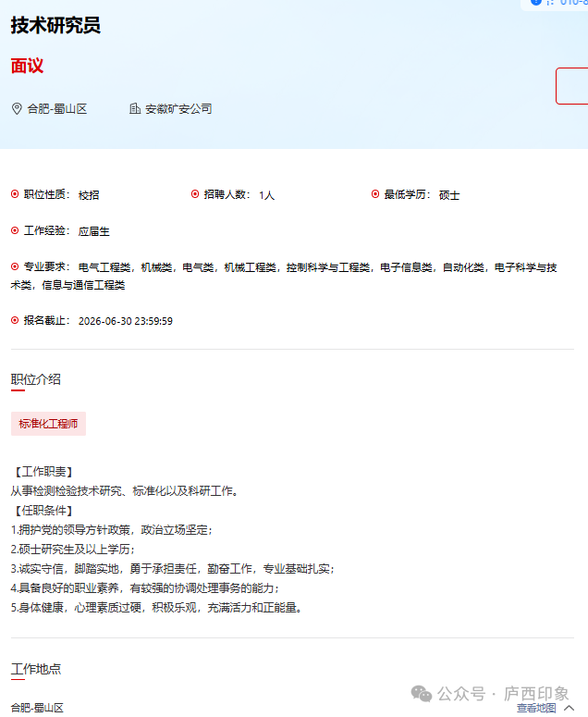Click the red bullet icon next to 最低学历
588x717 pixels.
pyautogui.click(x=375, y=194)
